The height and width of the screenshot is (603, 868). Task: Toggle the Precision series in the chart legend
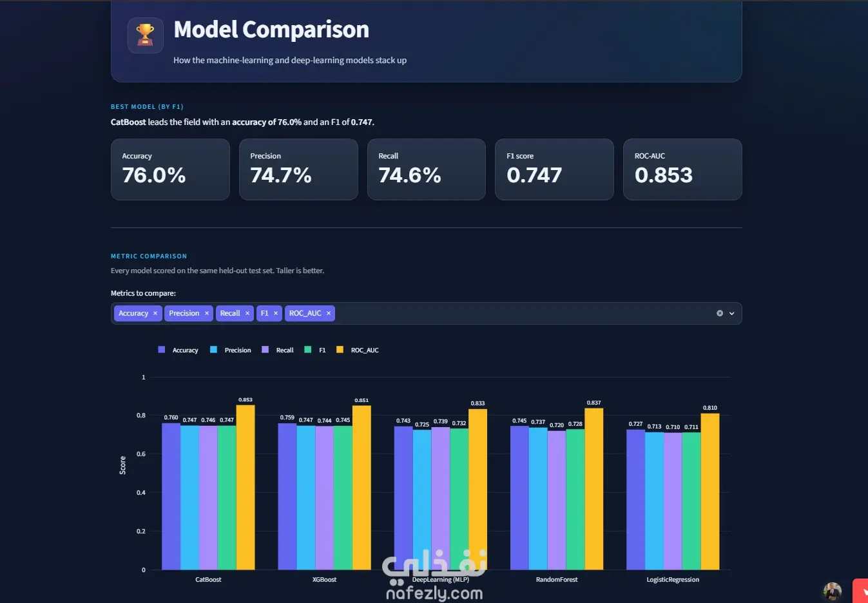(x=231, y=350)
